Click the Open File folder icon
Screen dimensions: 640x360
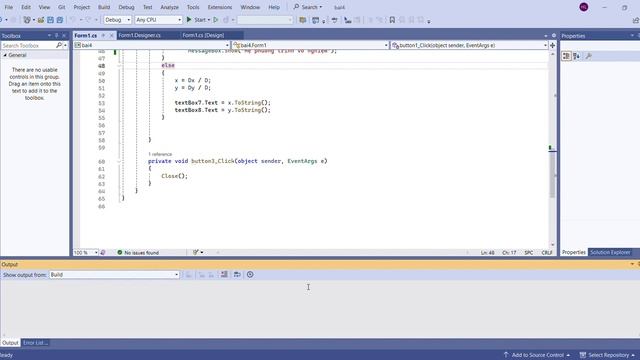click(x=41, y=20)
